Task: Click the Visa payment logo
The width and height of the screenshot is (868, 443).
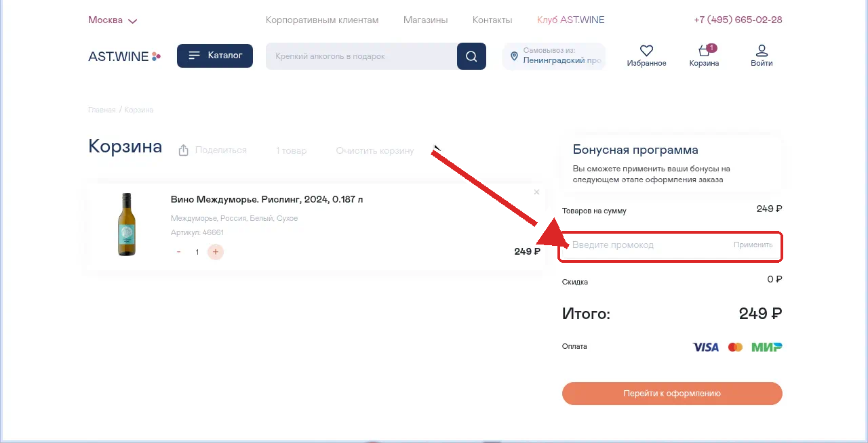Action: (705, 347)
